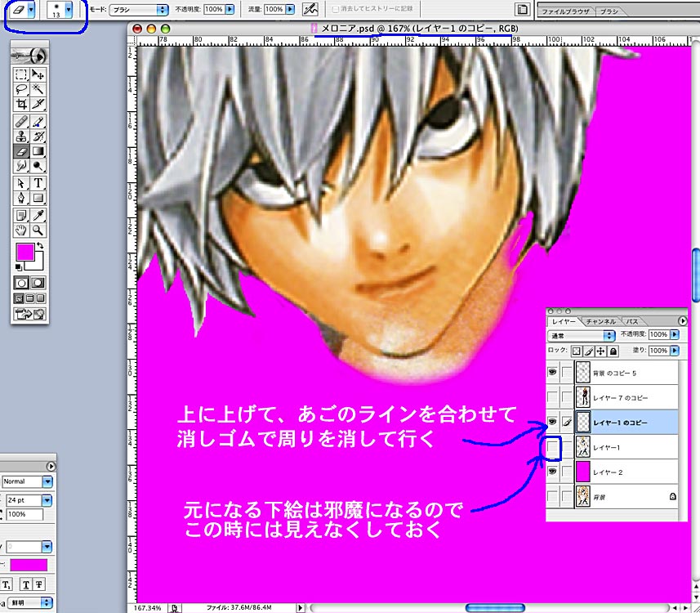Select the Rectangular Marquee tool
The height and width of the screenshot is (613, 700).
coord(21,74)
